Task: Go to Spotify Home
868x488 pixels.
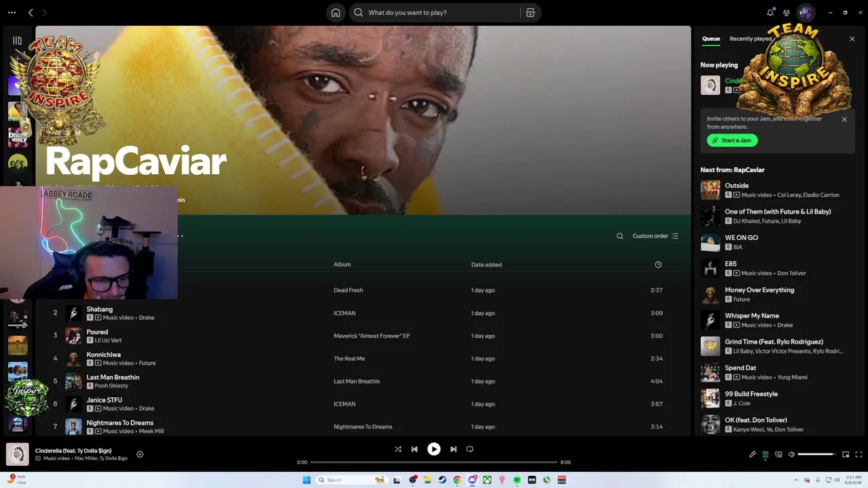Action: coord(336,12)
